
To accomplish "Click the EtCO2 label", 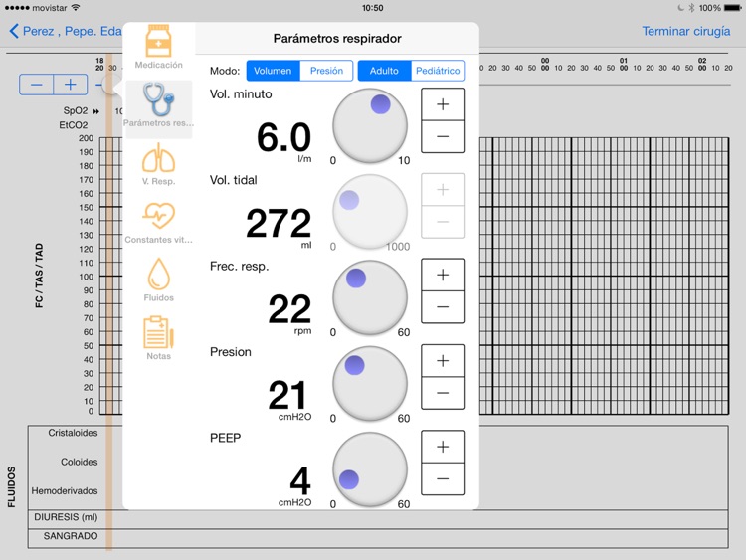I will tap(74, 125).
